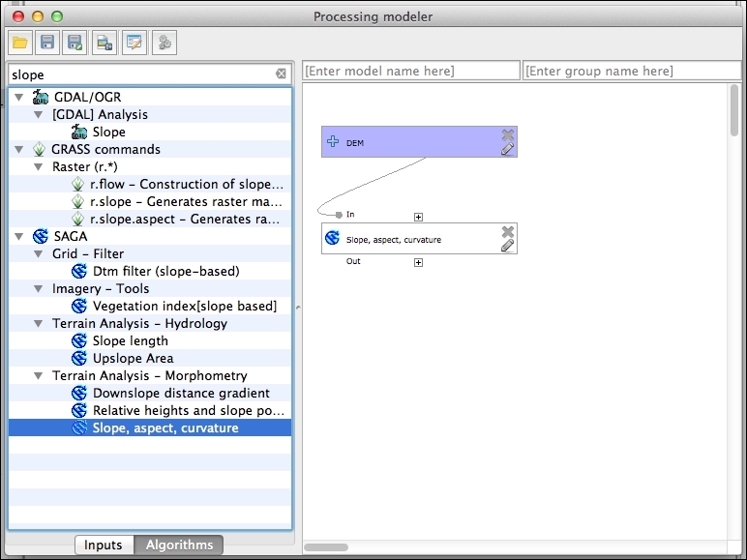
Task: Collapse the SAGA provider group
Action: tap(17, 236)
